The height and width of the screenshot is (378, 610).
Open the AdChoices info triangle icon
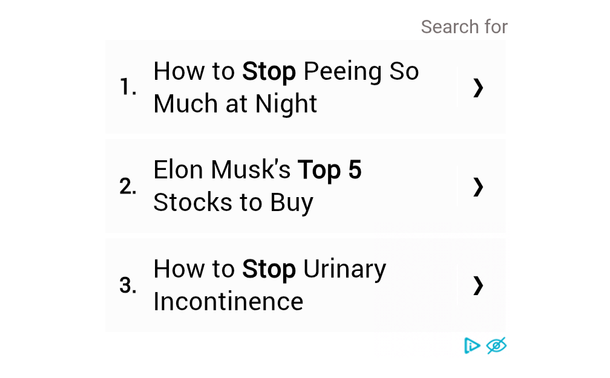pos(472,345)
